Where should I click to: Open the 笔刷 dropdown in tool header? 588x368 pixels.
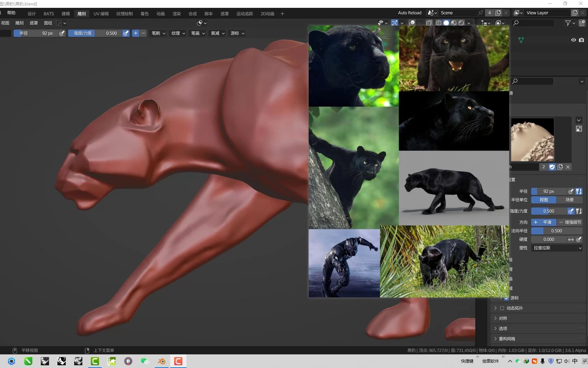tap(158, 33)
